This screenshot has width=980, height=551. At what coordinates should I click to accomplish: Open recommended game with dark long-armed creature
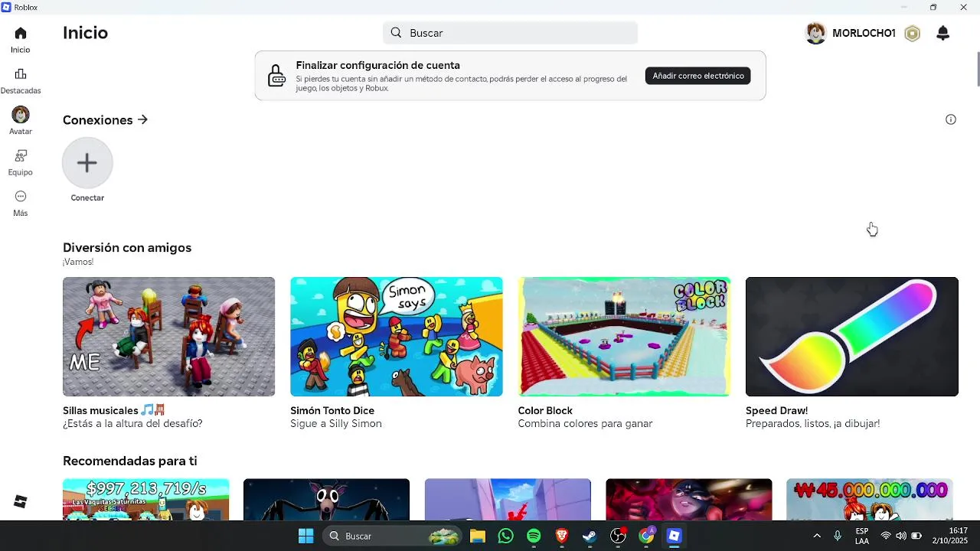[x=326, y=500]
